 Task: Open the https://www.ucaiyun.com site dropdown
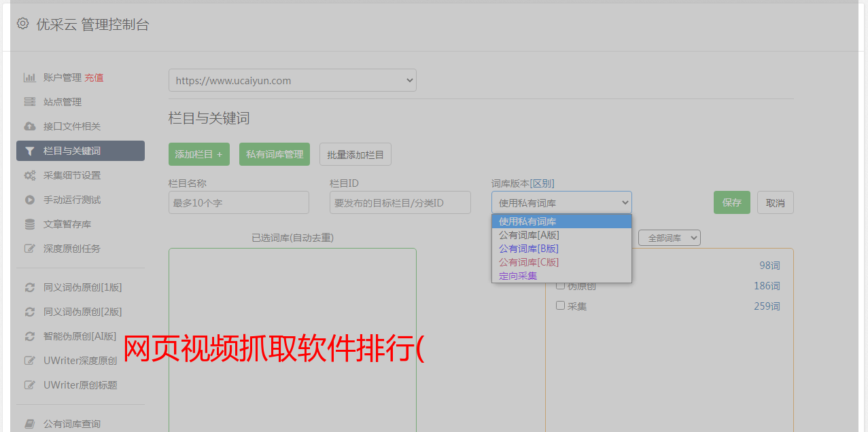pyautogui.click(x=292, y=80)
